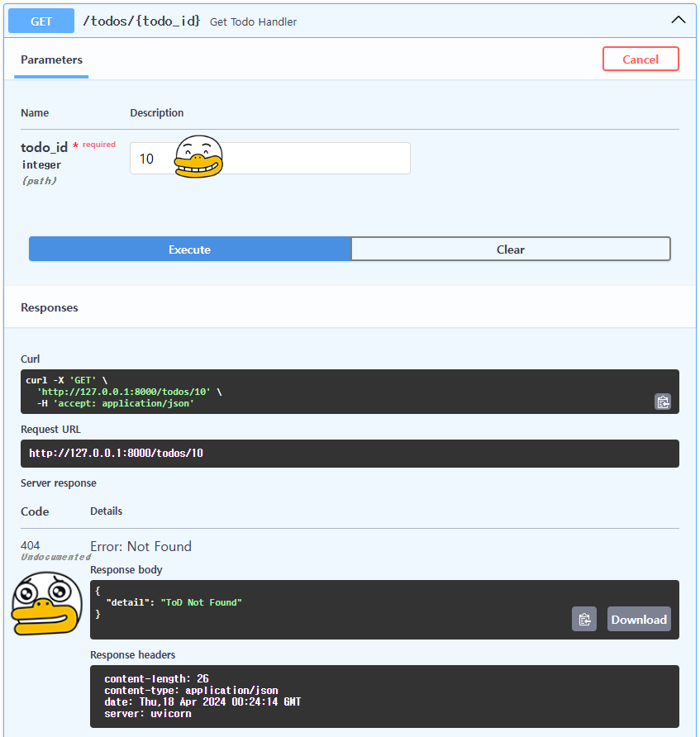Screen dimensions: 700x737
Task: Click the Response headers label
Action: (132, 654)
